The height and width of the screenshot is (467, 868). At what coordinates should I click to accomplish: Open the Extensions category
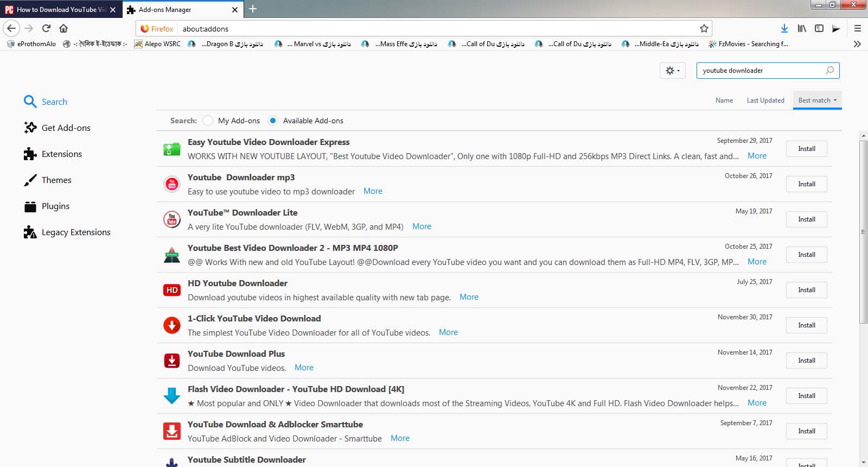click(x=61, y=154)
